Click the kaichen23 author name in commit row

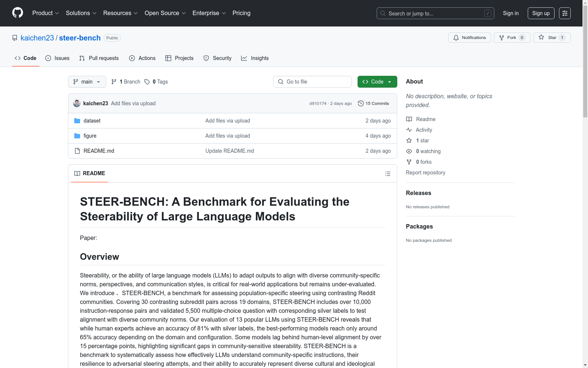pyautogui.click(x=96, y=103)
